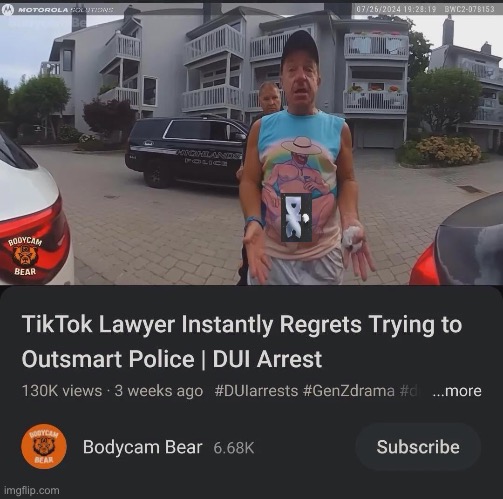Click the TikTok Lawyer video title
The width and height of the screenshot is (503, 499).
tap(242, 342)
